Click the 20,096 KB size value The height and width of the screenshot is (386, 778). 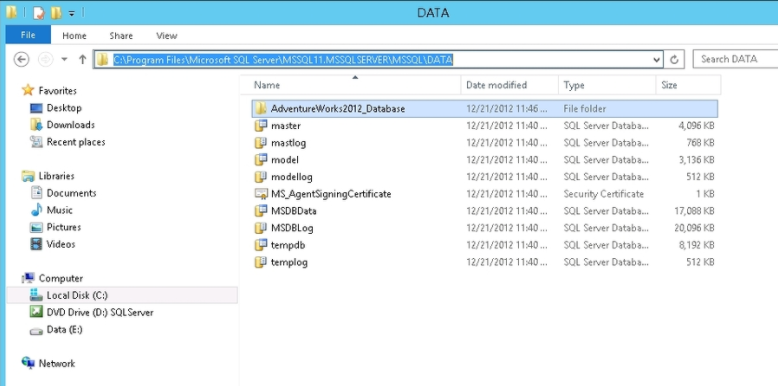point(694,228)
